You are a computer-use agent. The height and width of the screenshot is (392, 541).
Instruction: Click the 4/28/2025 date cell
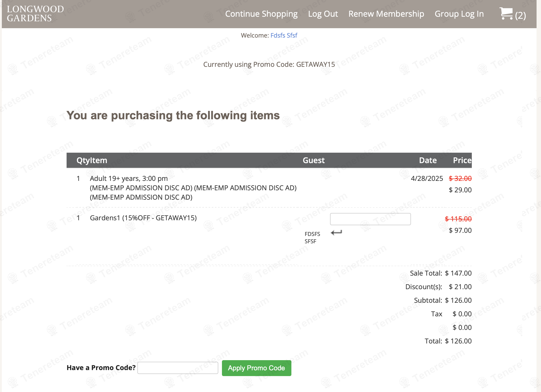[x=427, y=179]
